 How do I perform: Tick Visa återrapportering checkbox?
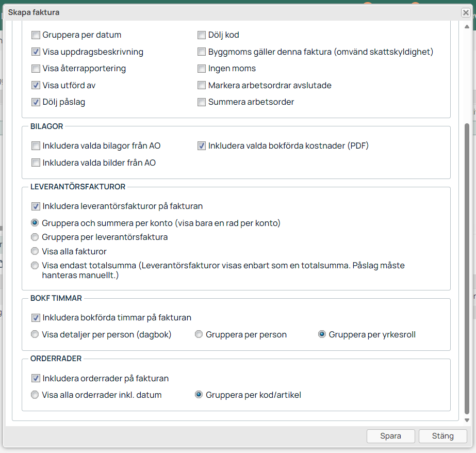point(36,69)
